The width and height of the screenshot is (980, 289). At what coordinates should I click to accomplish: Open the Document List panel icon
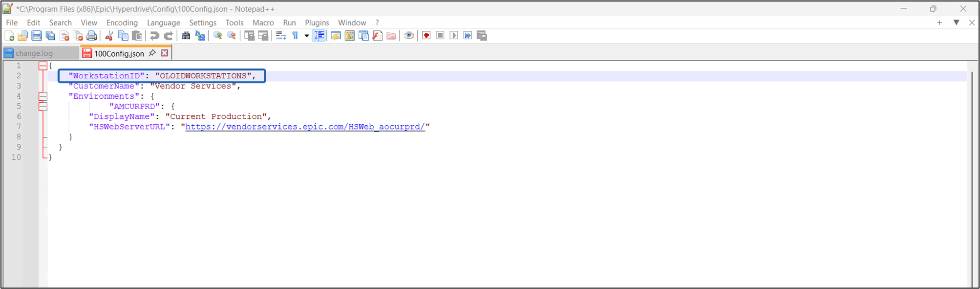pos(363,36)
